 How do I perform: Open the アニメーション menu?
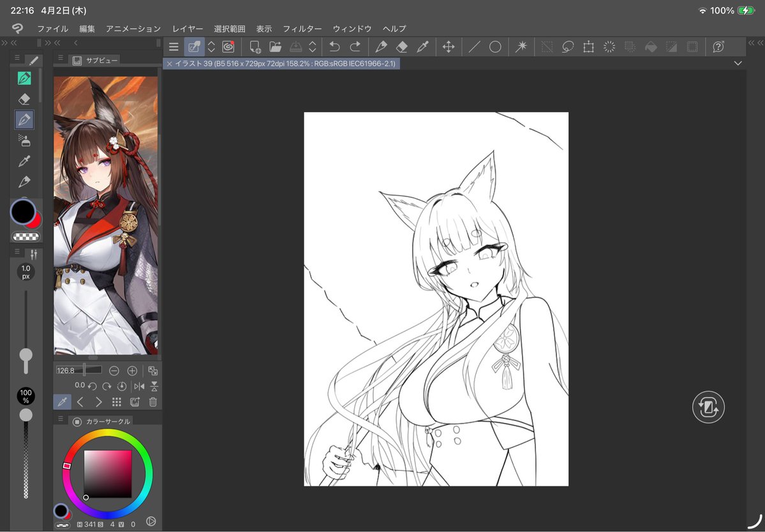[x=133, y=29]
